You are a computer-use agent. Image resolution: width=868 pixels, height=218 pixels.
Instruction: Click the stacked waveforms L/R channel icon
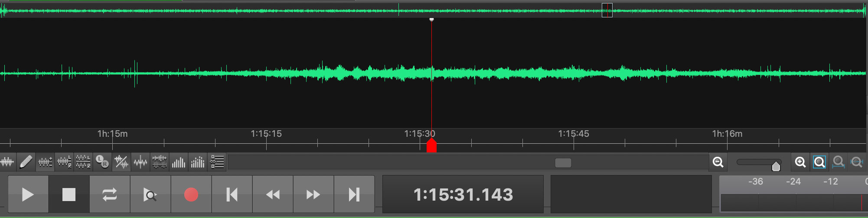click(x=83, y=162)
